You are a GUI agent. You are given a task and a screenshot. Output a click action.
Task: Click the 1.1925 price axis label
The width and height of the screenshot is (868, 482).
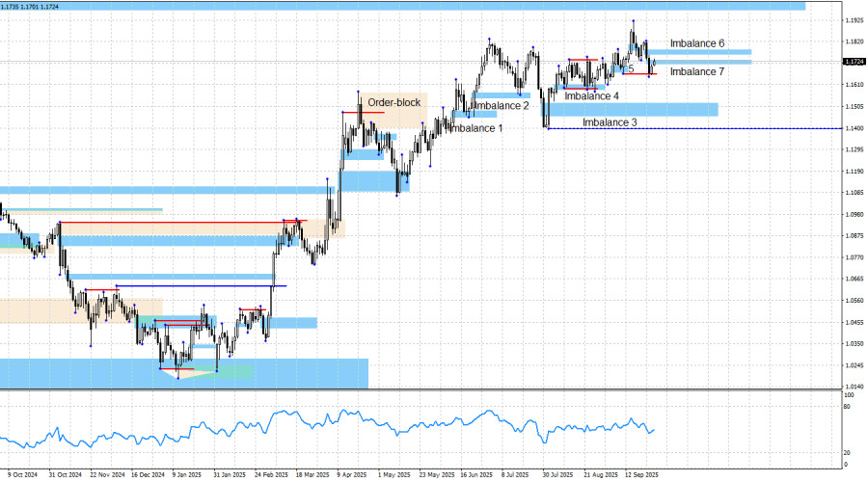854,20
